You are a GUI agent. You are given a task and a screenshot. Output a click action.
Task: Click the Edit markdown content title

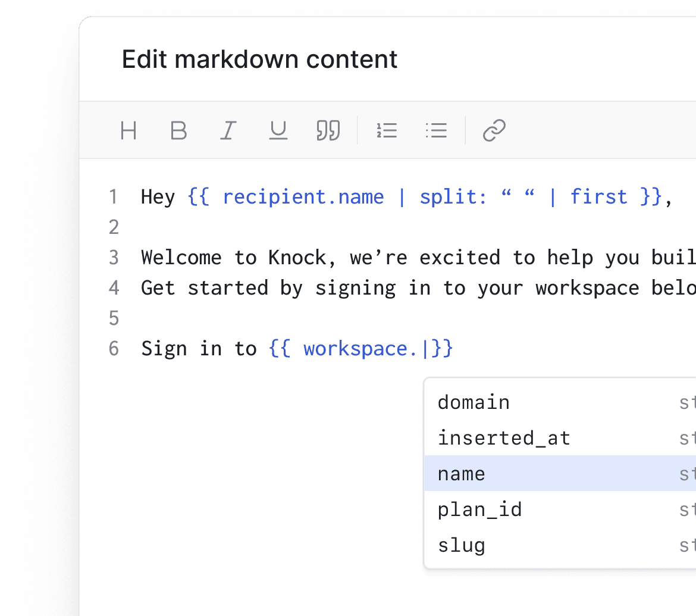[x=259, y=59]
